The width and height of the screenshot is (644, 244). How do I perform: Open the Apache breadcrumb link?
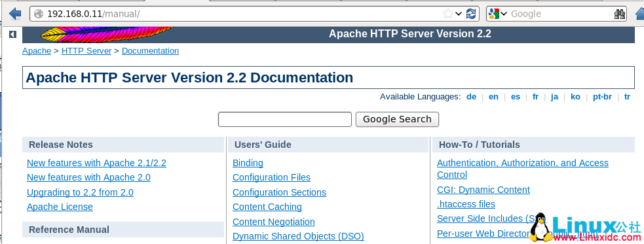37,51
